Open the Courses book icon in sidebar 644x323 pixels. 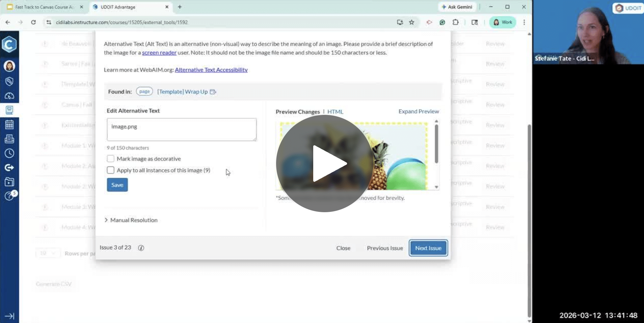point(9,110)
